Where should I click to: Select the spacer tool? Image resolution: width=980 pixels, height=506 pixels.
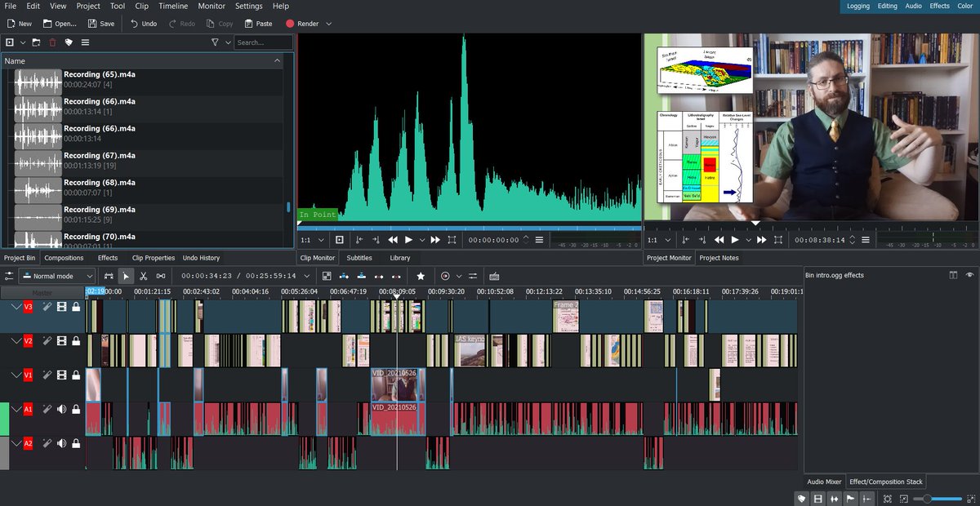click(x=161, y=276)
